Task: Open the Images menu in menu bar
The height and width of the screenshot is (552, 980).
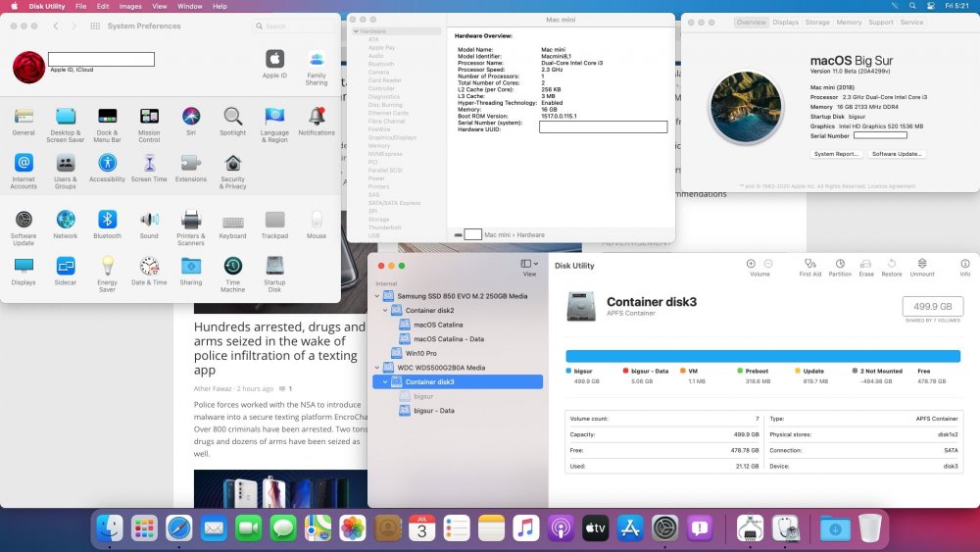Action: (130, 6)
